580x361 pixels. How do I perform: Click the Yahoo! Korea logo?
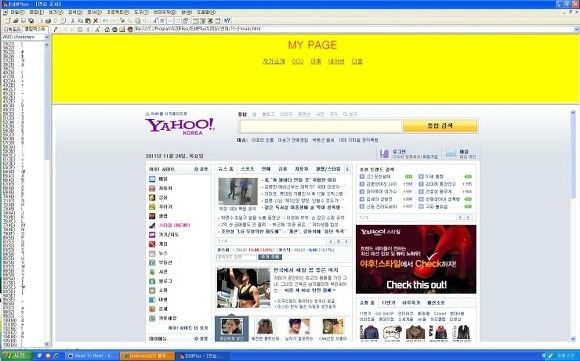click(x=180, y=126)
